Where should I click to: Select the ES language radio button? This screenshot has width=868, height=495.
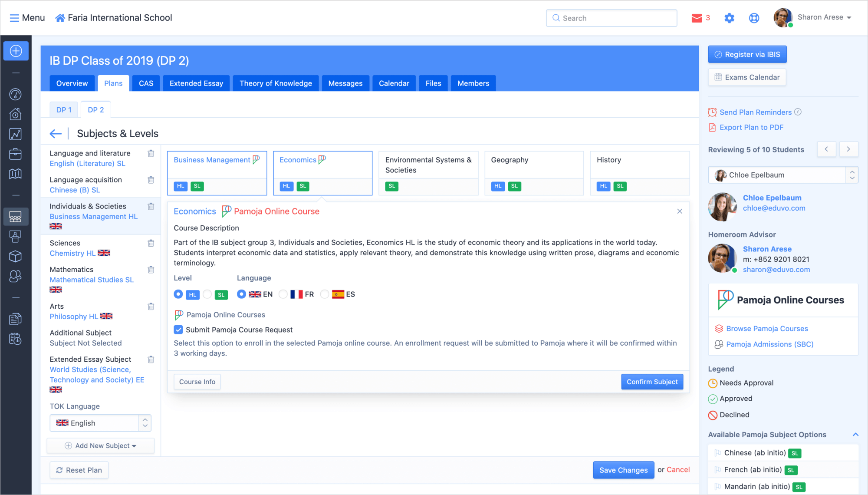tap(324, 294)
